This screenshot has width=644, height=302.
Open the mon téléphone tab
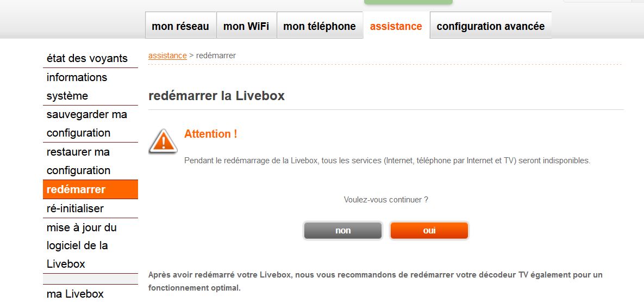[320, 26]
